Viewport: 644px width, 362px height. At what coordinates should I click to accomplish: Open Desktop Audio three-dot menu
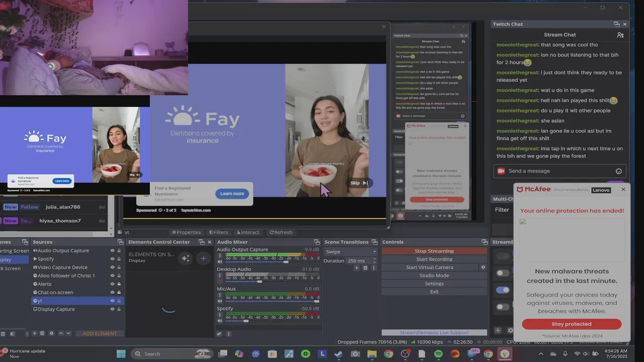(220, 276)
